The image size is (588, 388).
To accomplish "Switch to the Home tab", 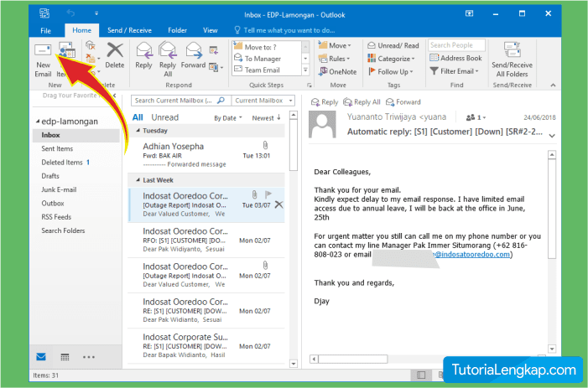I will [81, 30].
